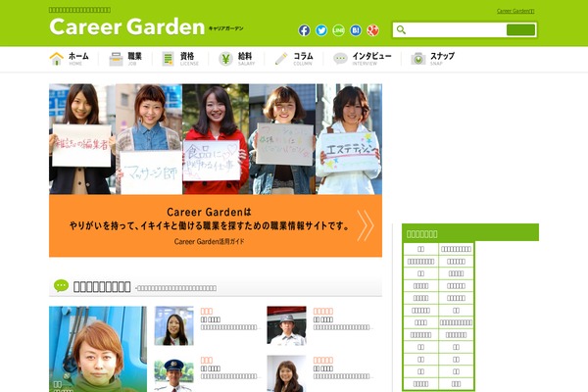Open the インタビュー menu item
This screenshot has height=392, width=588.
[371, 59]
